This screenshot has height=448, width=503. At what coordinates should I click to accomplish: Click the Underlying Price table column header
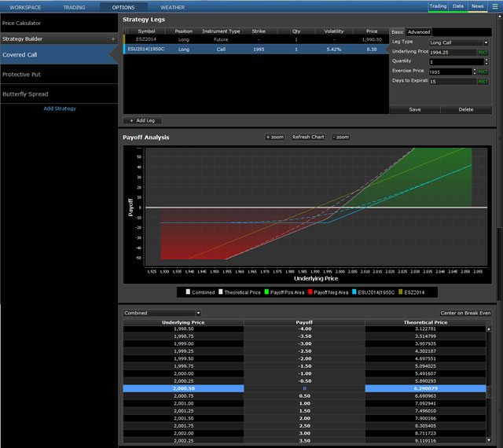(x=183, y=322)
